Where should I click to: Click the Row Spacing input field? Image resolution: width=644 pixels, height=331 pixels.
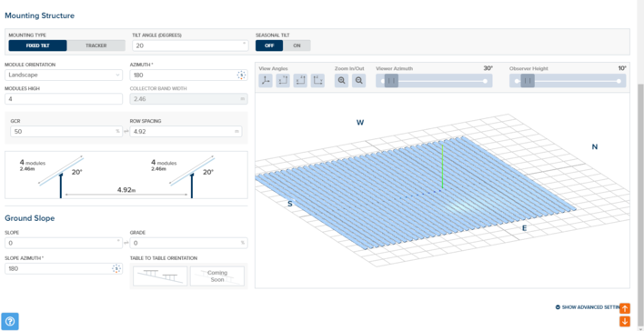[186, 132]
